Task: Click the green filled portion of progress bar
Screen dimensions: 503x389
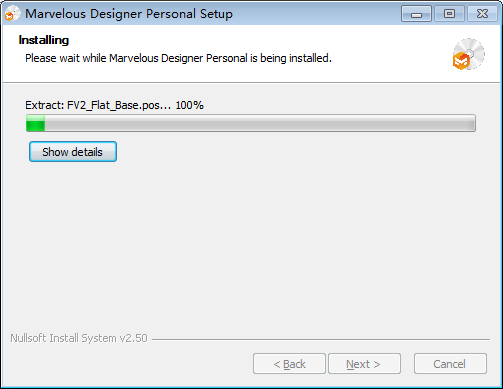Action: point(35,123)
